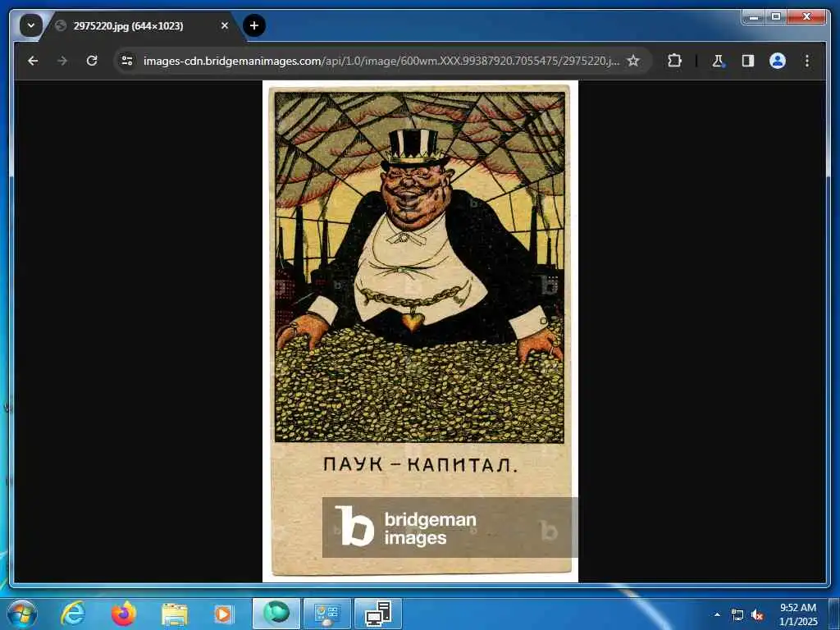Open Chrome three-dot menu
The image size is (840, 630).
point(807,61)
